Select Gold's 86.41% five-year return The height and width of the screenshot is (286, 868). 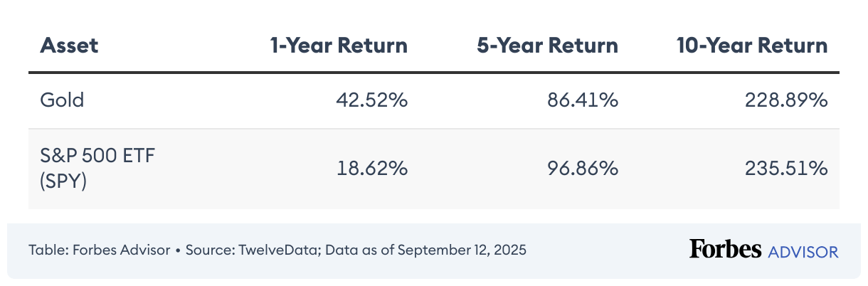(583, 100)
